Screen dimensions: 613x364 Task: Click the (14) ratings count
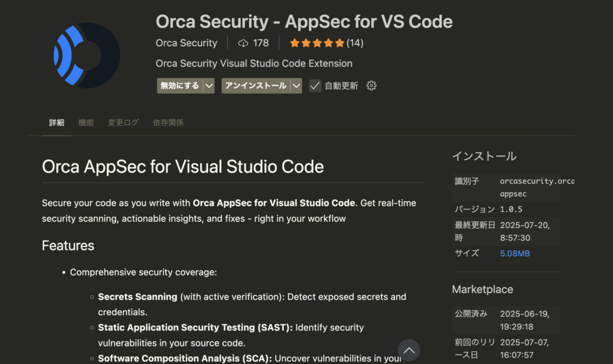tap(355, 43)
